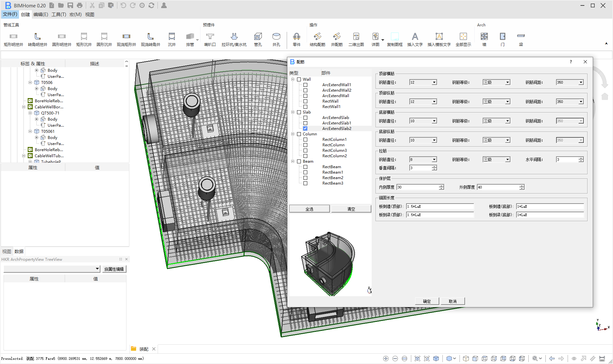The image size is (613, 364).
Task: Select the 圆形明挖井 tool
Action: coord(62,40)
